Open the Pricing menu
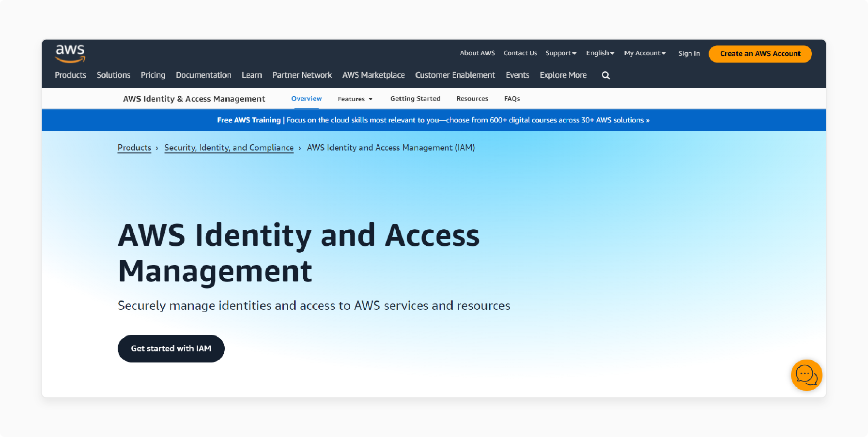The image size is (868, 437). pyautogui.click(x=153, y=75)
